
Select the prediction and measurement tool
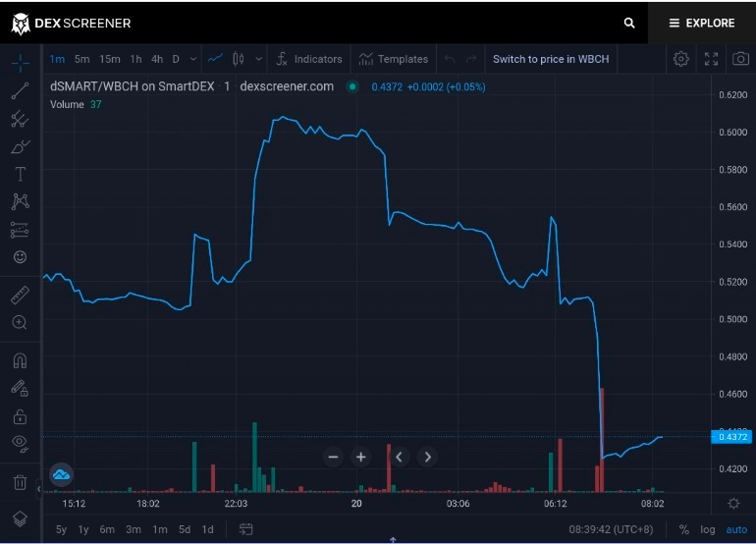point(21,230)
